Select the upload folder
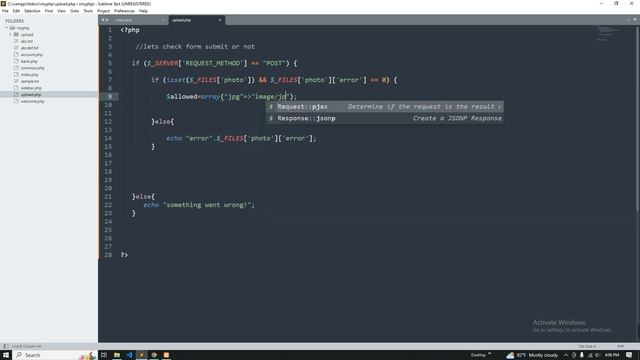The image size is (640, 360). [27, 35]
